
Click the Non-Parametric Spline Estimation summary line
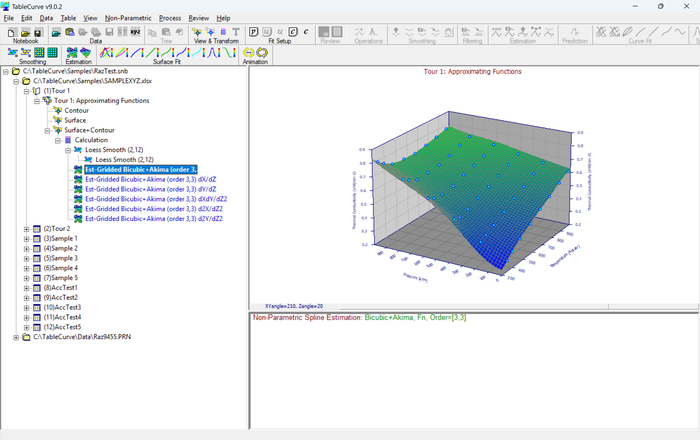[359, 318]
